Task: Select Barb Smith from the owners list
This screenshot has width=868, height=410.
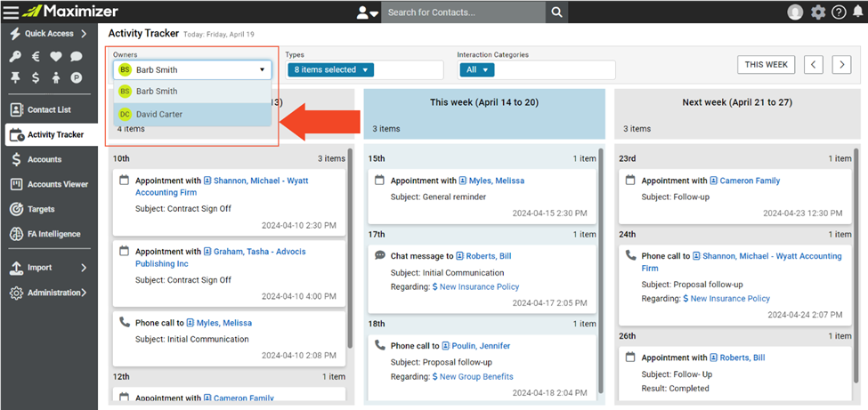Action: [192, 92]
